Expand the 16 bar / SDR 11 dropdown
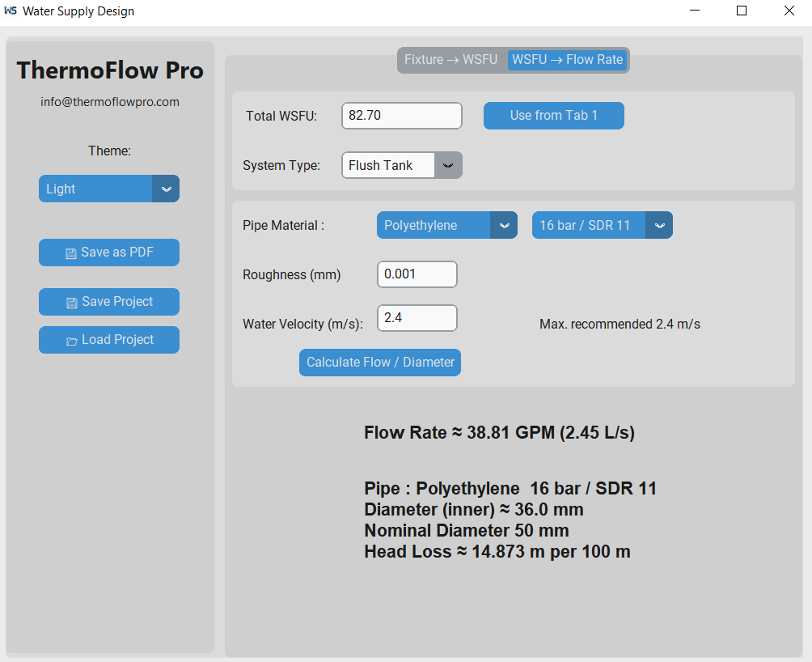 pos(658,226)
